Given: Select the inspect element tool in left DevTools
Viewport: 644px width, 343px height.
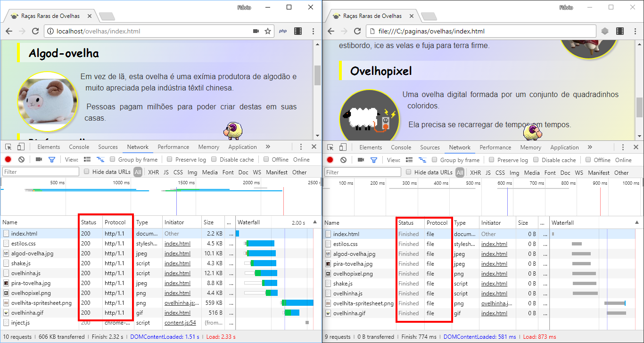Looking at the screenshot, I should click(x=8, y=147).
